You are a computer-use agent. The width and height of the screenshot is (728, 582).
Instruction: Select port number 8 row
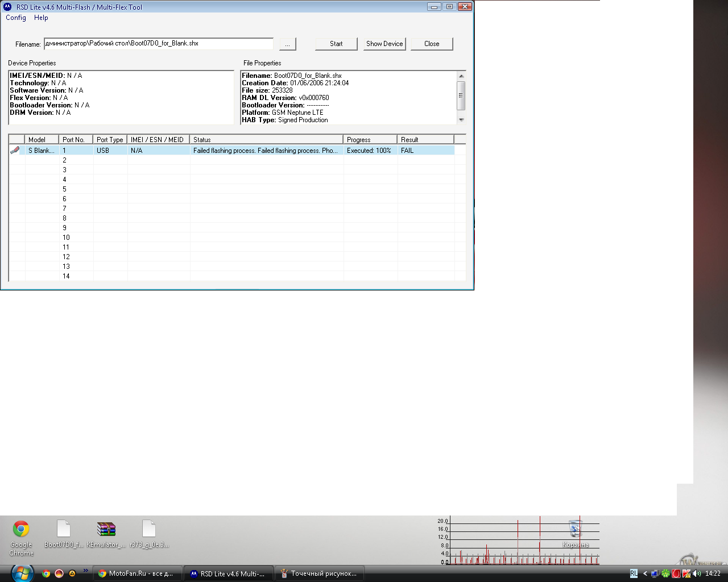click(237, 218)
